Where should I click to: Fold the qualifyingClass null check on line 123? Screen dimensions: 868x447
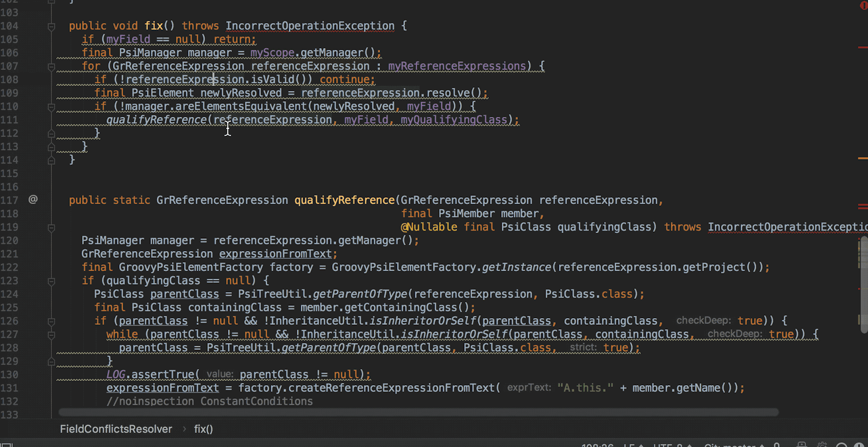pos(51,281)
